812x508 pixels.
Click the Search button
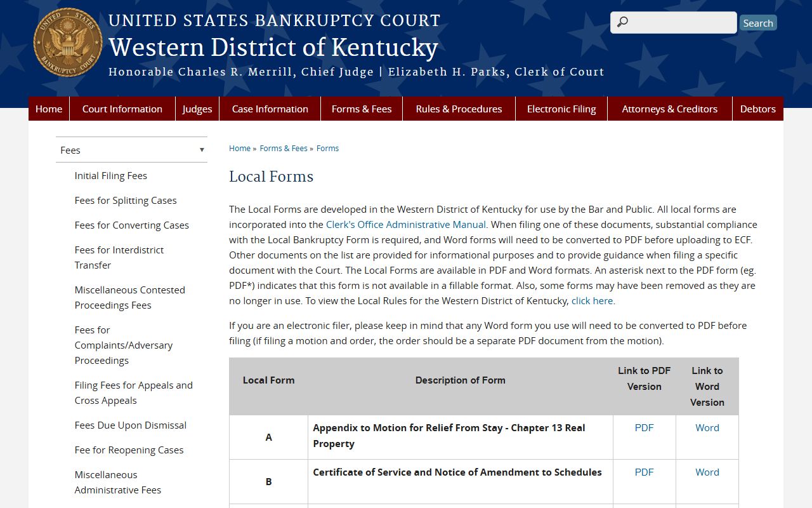(758, 23)
